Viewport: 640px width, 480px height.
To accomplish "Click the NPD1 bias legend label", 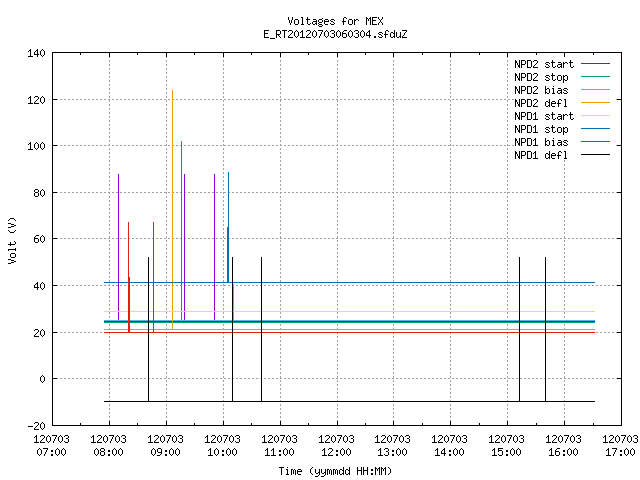I will (x=541, y=142).
